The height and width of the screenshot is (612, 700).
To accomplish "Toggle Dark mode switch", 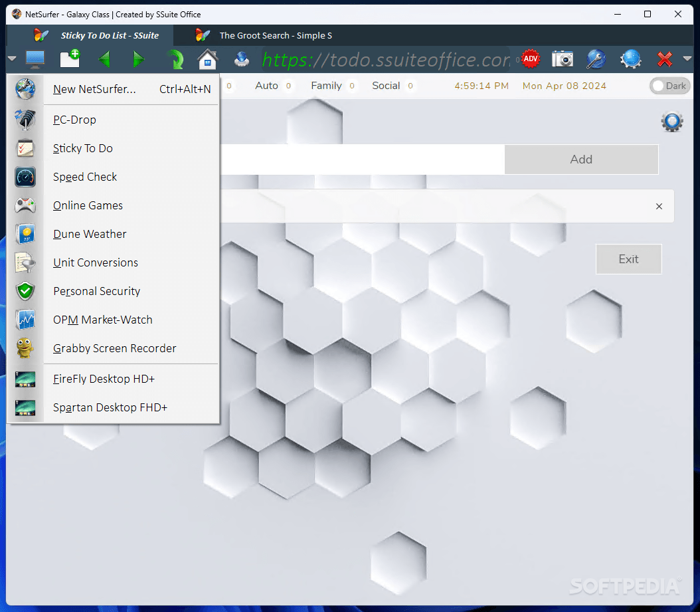I will 669,86.
